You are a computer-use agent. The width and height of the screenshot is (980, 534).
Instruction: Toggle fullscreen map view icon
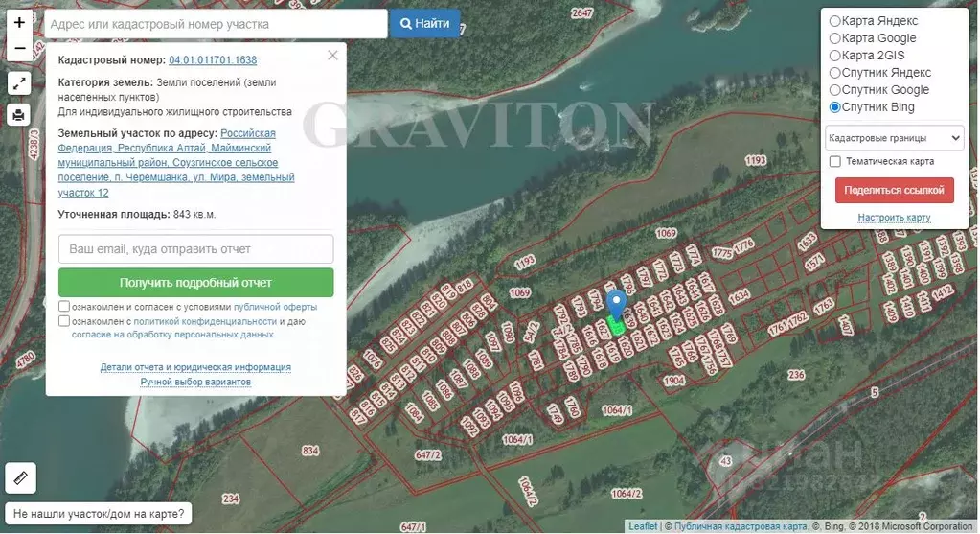point(19,83)
